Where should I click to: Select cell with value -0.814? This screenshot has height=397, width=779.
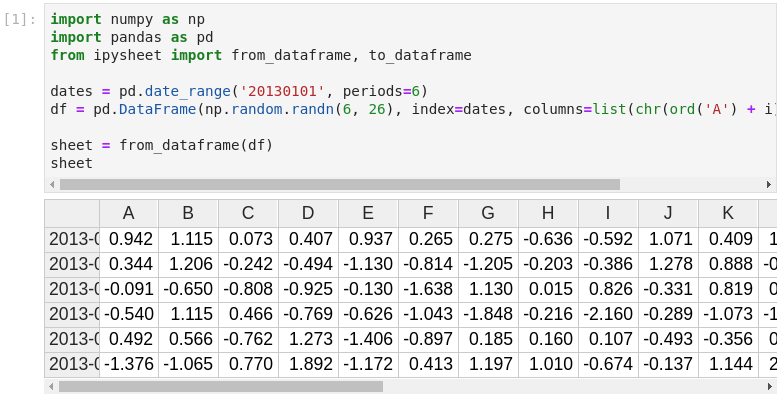tap(428, 264)
